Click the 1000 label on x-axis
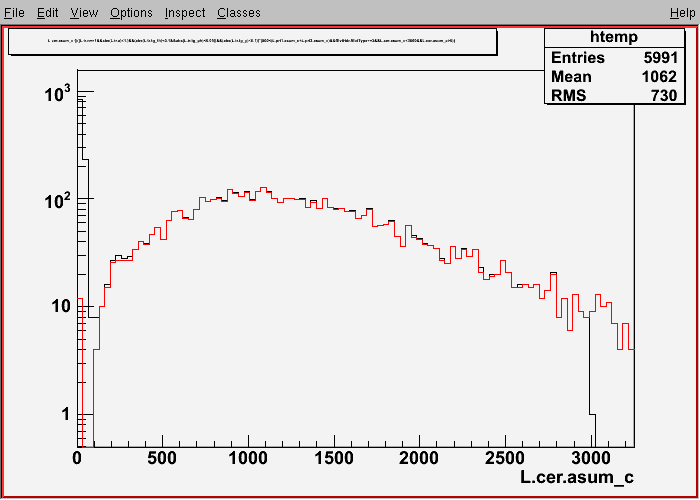This screenshot has height=500, width=700. click(x=248, y=458)
